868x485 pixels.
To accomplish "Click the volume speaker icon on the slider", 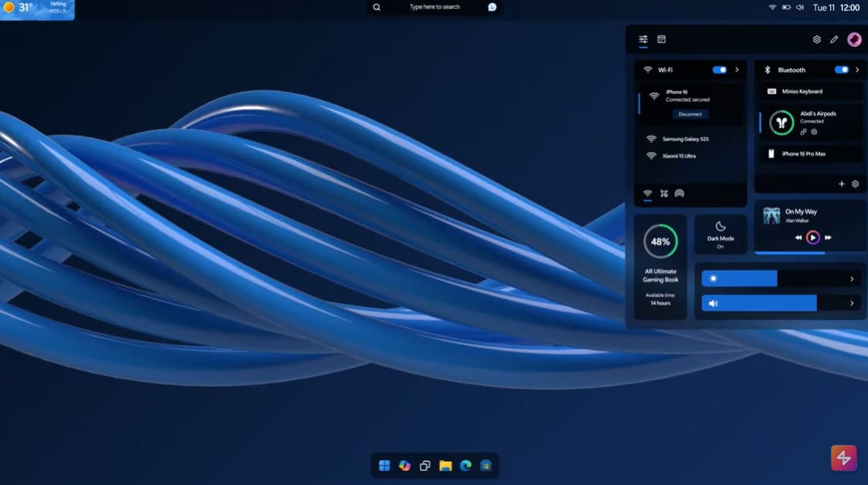I will point(712,303).
